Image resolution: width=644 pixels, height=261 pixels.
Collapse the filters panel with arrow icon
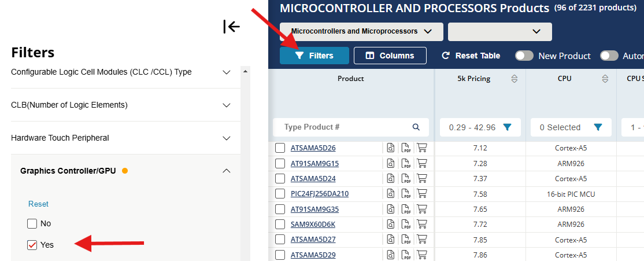point(232,27)
